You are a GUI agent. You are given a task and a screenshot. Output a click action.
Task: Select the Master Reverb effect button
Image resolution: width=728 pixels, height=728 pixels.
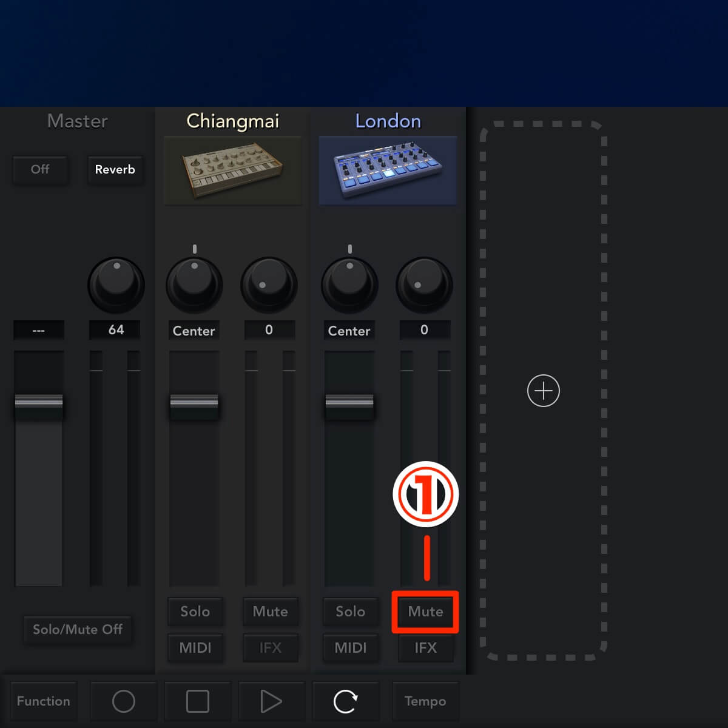click(x=115, y=169)
